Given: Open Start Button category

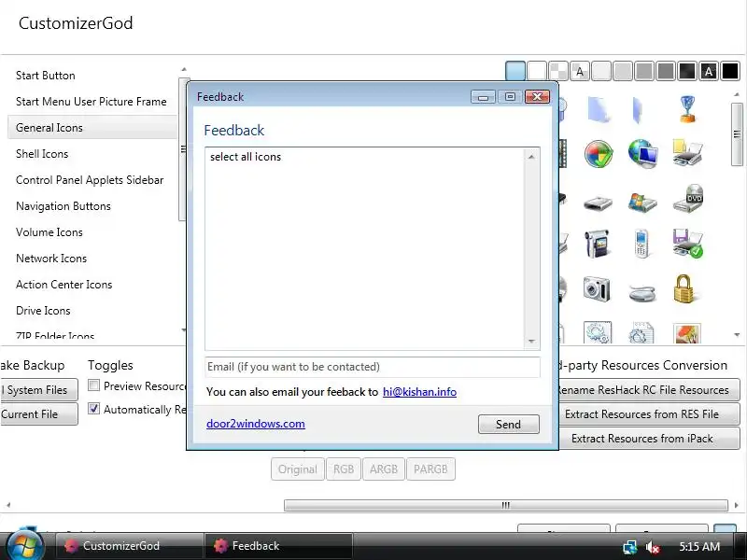Looking at the screenshot, I should point(45,76).
